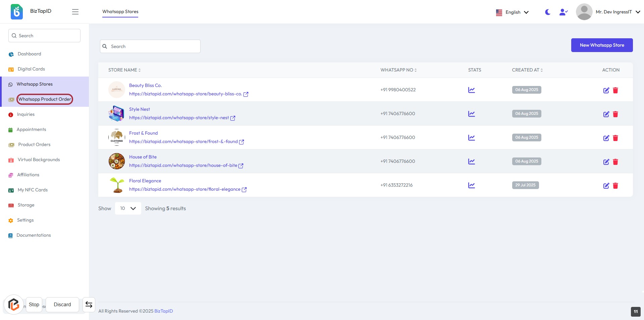This screenshot has width=644, height=320.
Task: Click the user verification icon in header
Action: pyautogui.click(x=563, y=12)
